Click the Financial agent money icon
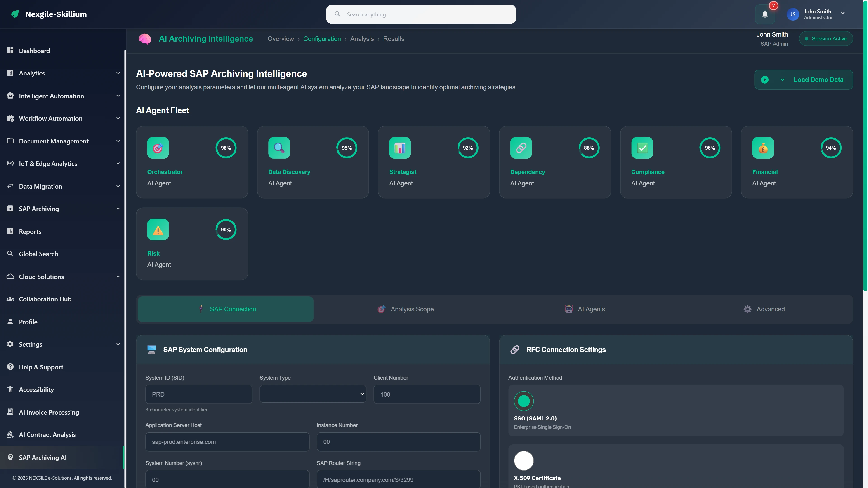 [763, 148]
